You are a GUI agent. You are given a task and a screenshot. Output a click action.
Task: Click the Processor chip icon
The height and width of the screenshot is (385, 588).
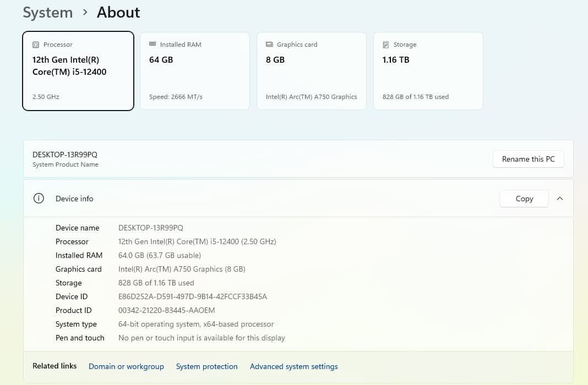click(36, 45)
